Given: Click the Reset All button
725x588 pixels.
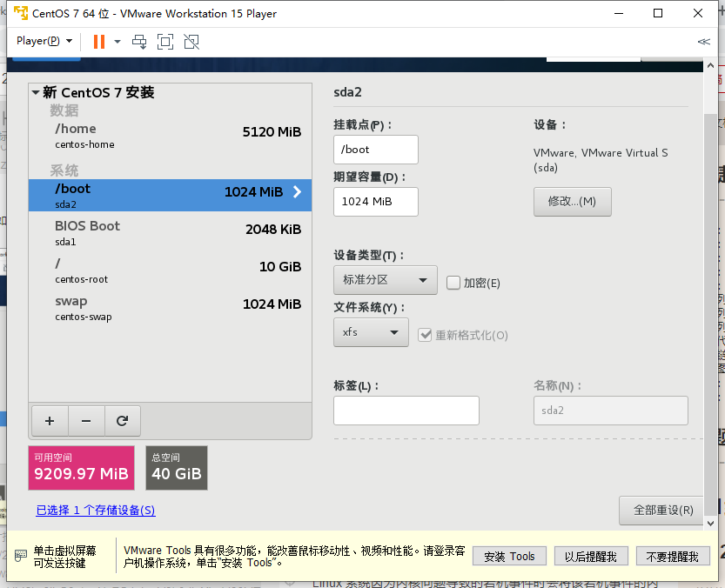Looking at the screenshot, I should 662,511.
